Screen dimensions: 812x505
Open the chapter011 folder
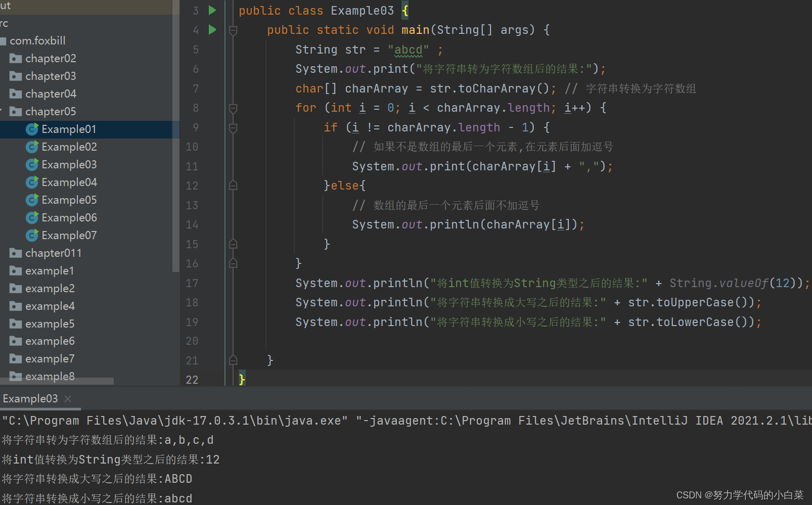pos(53,253)
